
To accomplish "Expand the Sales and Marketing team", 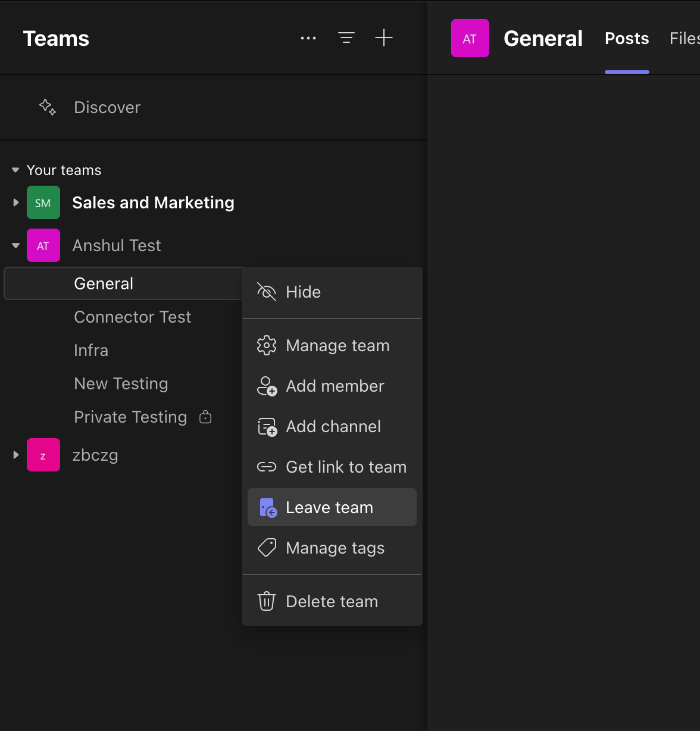I will [x=16, y=202].
